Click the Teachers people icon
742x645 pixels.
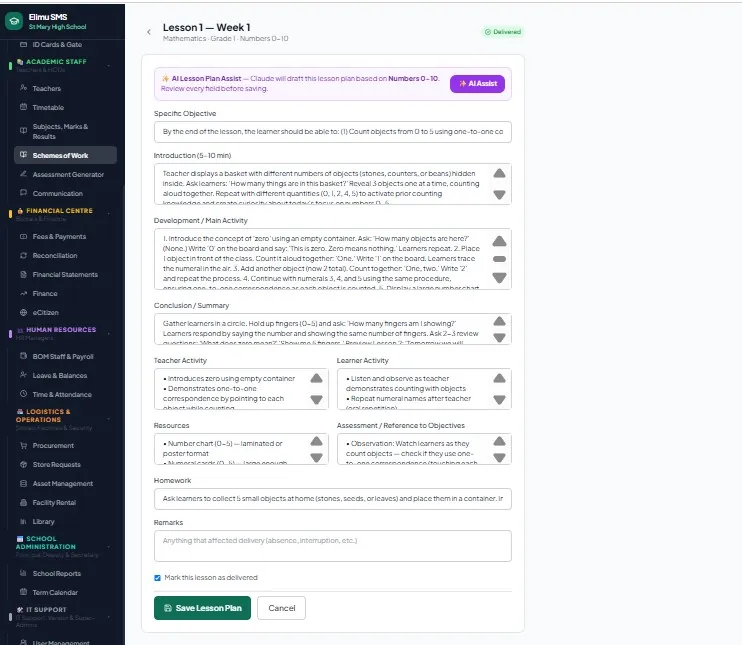pyautogui.click(x=23, y=88)
